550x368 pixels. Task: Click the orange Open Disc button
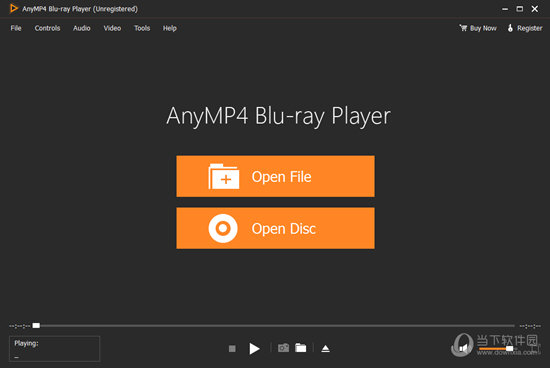click(x=275, y=228)
